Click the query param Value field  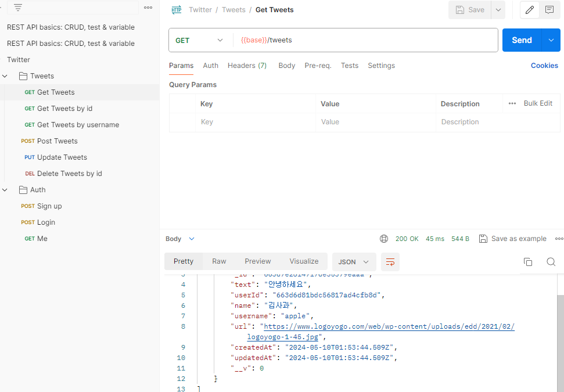click(x=376, y=122)
